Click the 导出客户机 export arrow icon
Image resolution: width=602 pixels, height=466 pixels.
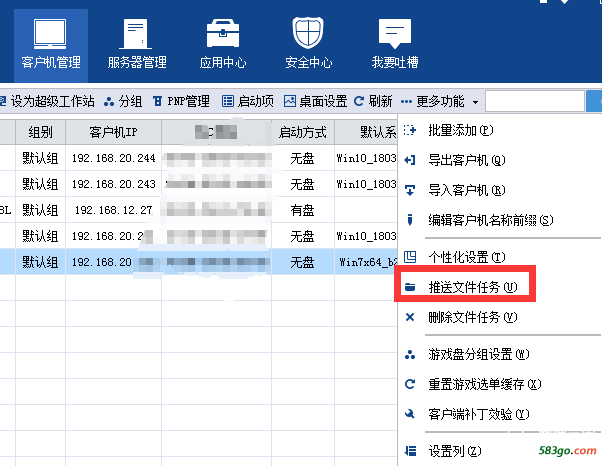click(410, 160)
